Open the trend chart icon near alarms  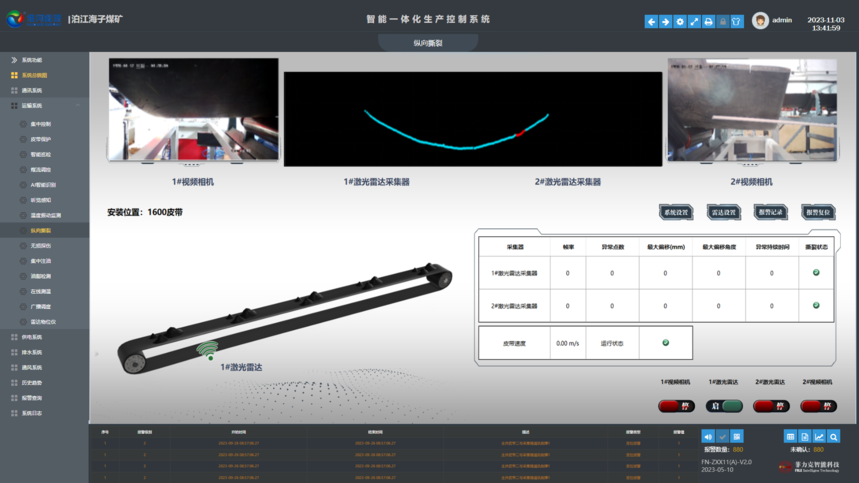(x=819, y=437)
